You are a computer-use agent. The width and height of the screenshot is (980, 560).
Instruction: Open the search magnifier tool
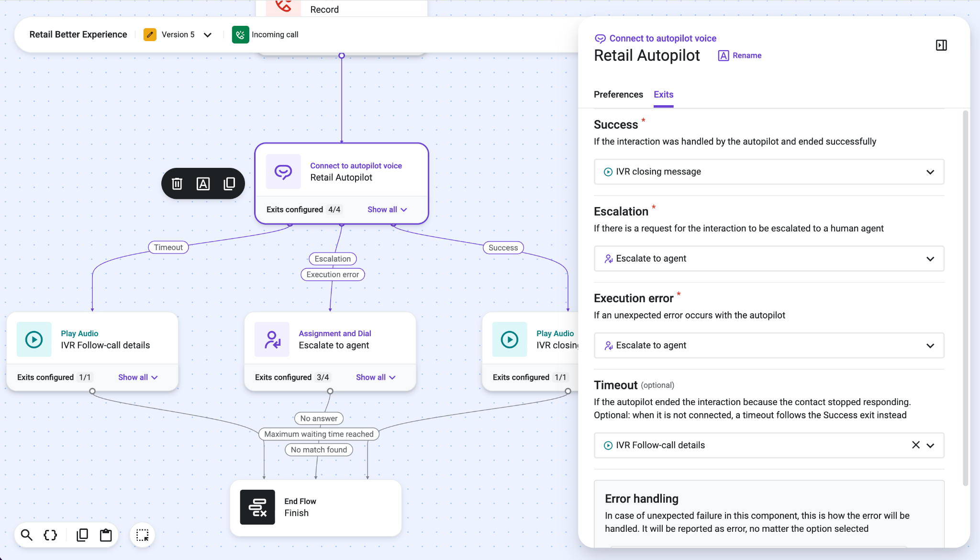click(27, 535)
